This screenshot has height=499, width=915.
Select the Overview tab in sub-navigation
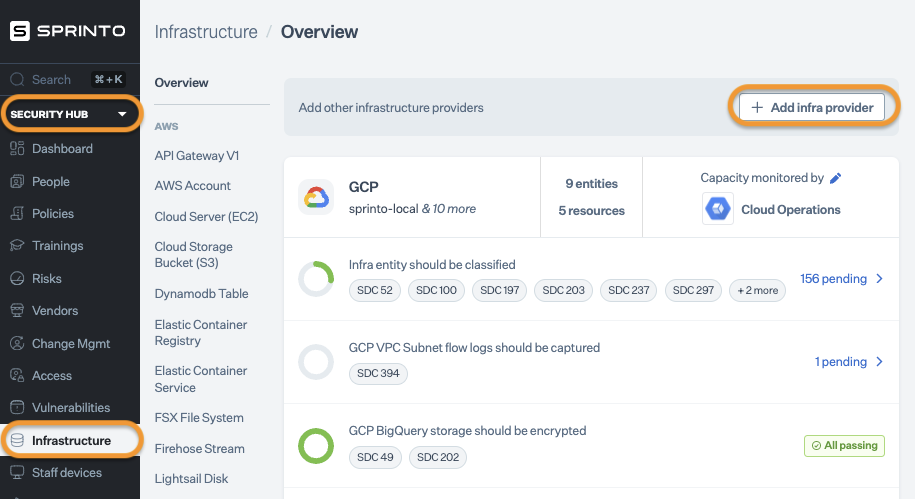pos(181,83)
